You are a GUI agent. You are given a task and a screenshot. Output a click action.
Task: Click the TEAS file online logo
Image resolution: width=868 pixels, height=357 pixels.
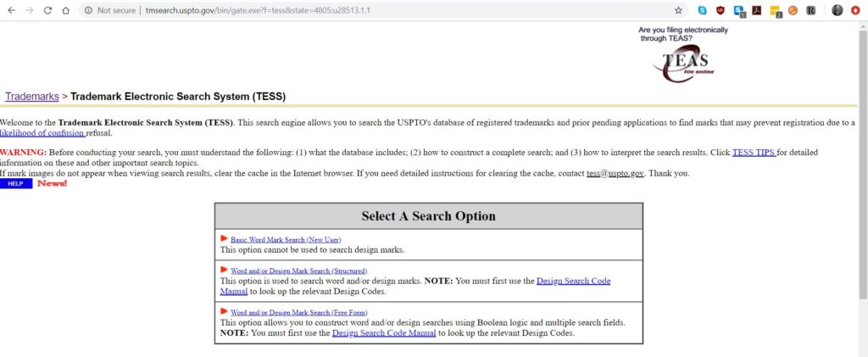click(684, 65)
